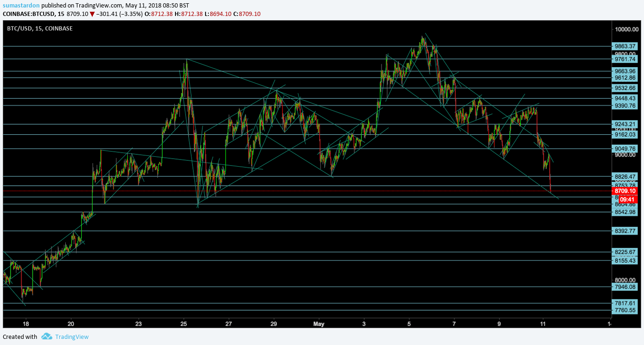Click the Created with caption text
This screenshot has height=345, width=644.
click(20, 337)
